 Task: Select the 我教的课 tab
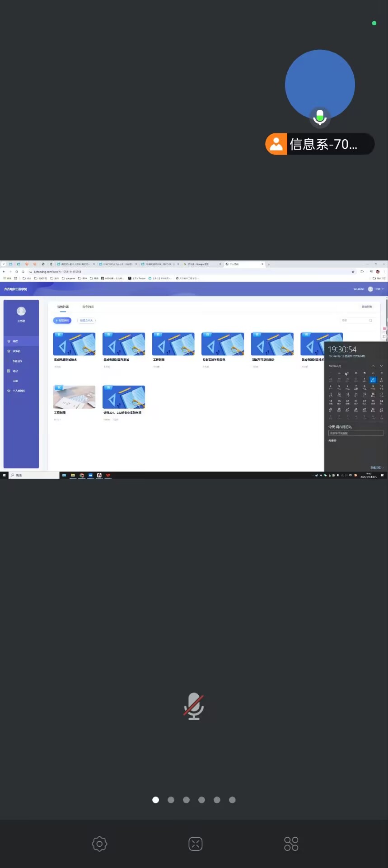click(63, 307)
